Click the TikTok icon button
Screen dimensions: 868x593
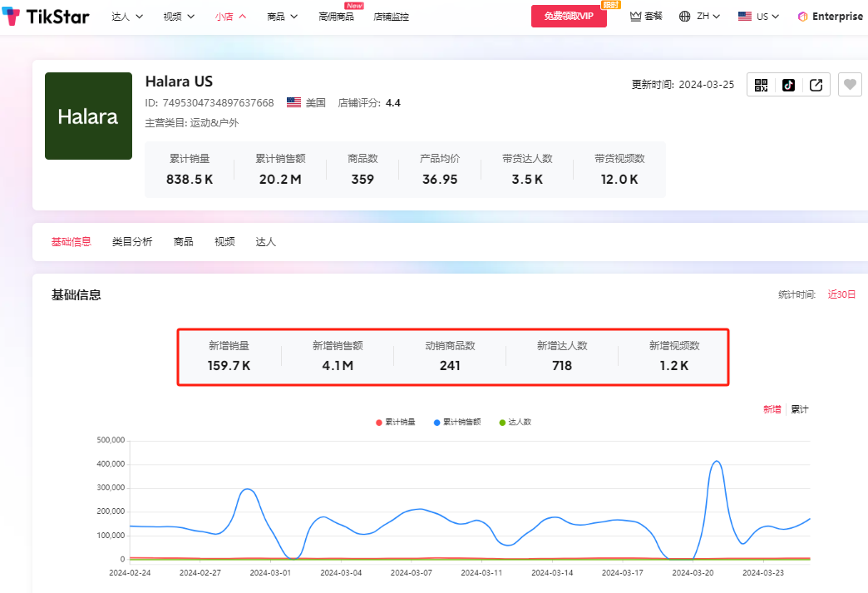788,85
